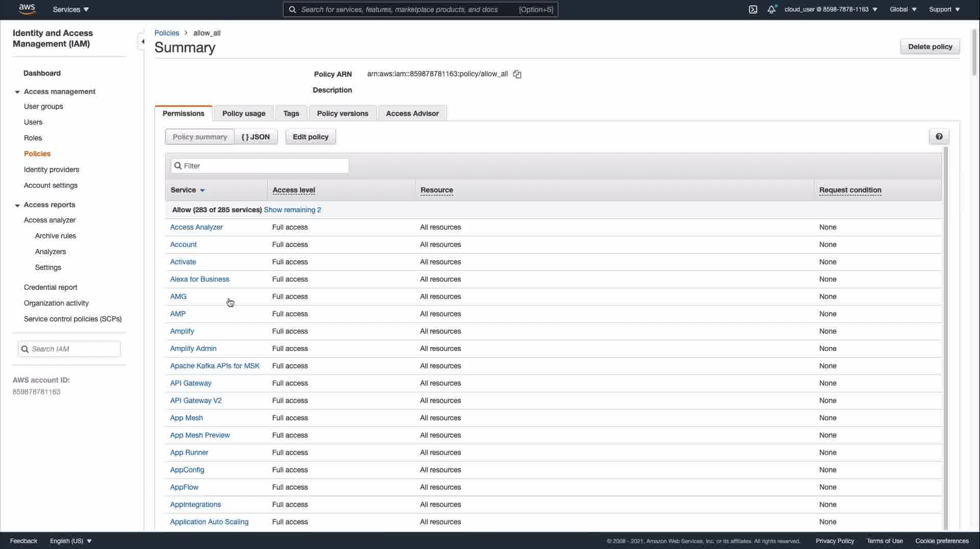
Task: Click the Request condition column header
Action: coord(850,190)
